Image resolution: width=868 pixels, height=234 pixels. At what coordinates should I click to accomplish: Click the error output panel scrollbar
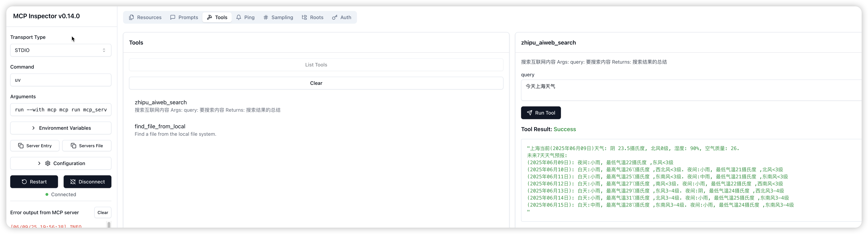tap(109, 225)
